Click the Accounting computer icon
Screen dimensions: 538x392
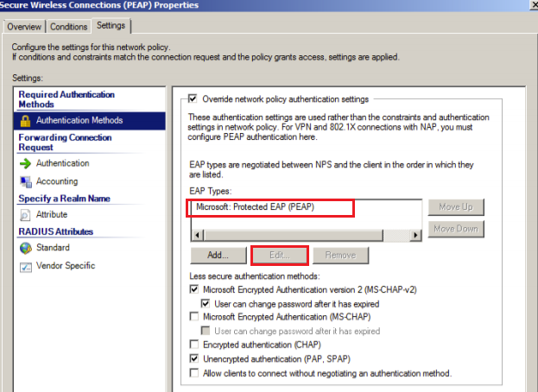point(25,181)
